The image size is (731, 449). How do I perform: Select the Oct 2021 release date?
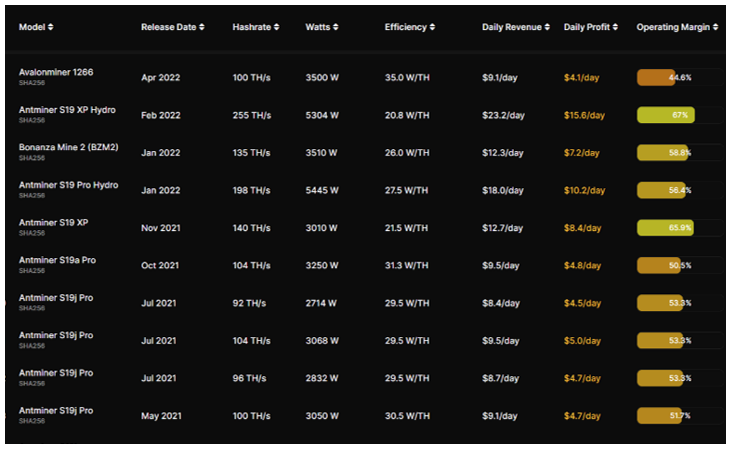click(x=160, y=265)
